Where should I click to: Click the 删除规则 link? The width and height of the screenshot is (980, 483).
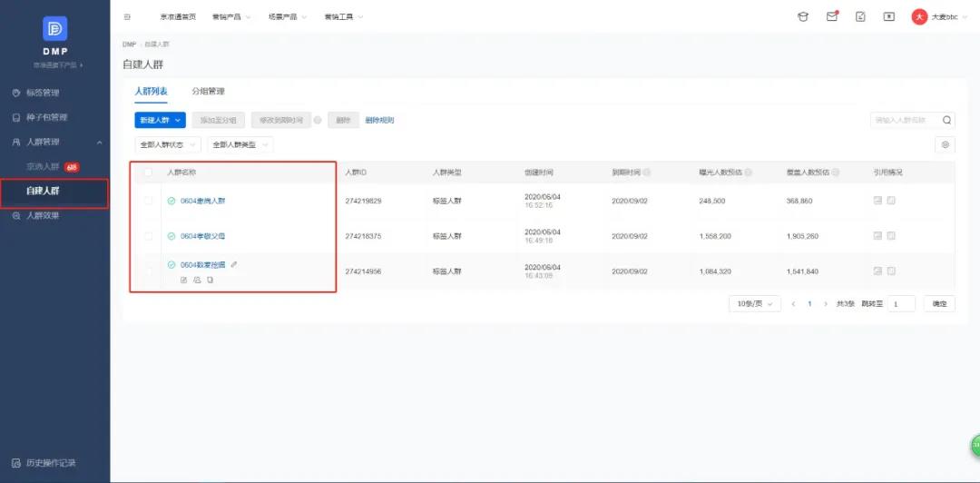click(379, 120)
